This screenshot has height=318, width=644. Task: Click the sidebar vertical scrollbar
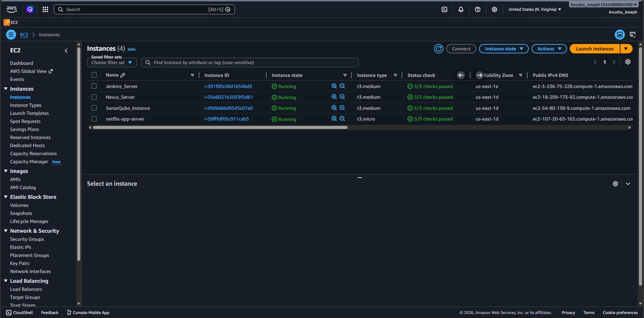pos(79,154)
